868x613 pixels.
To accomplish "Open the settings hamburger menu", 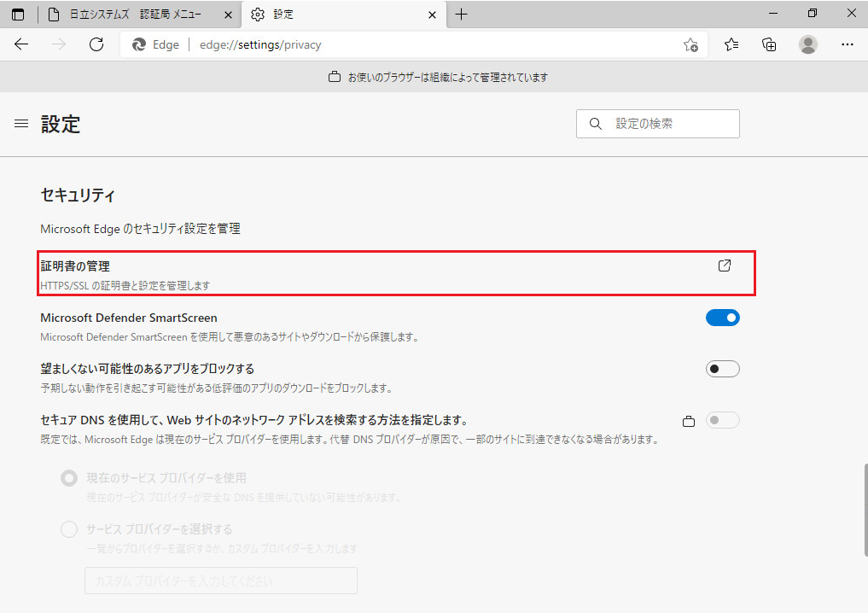I will pos(21,123).
